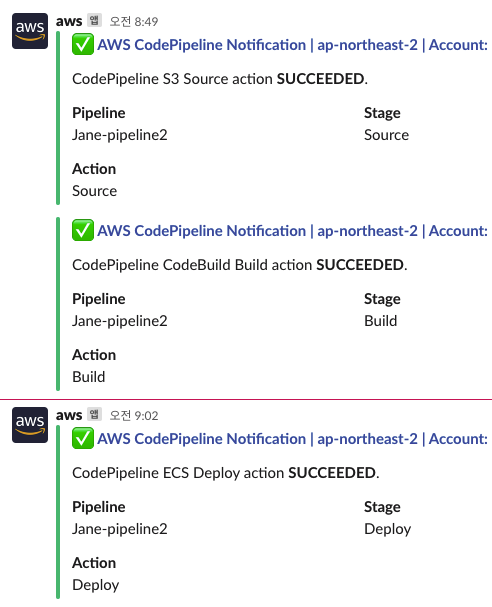
Task: Click the aws avatar on the 9:02 message
Action: 30,425
